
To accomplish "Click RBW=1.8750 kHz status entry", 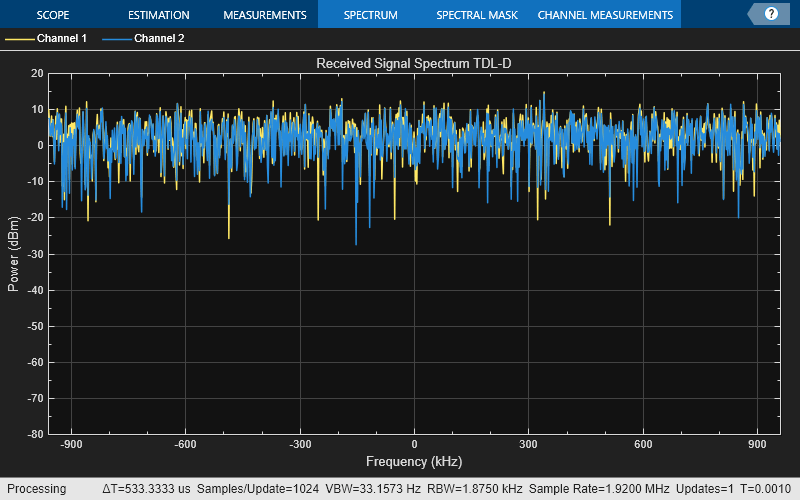I will click(474, 489).
